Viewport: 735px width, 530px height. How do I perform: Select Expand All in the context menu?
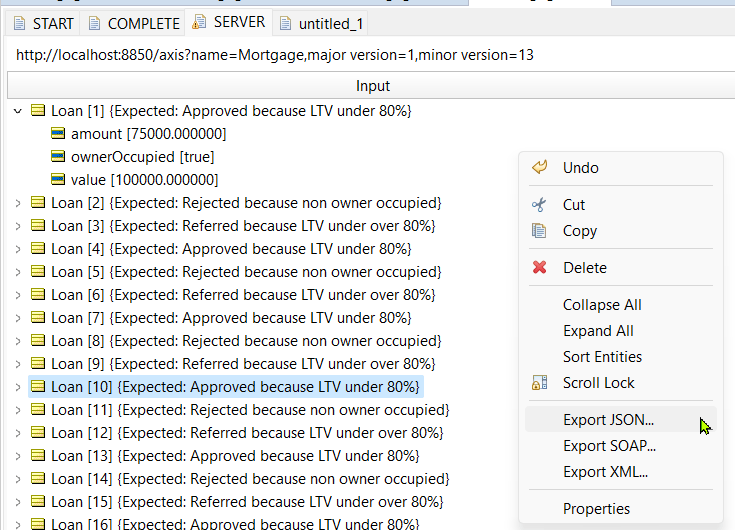click(x=598, y=331)
